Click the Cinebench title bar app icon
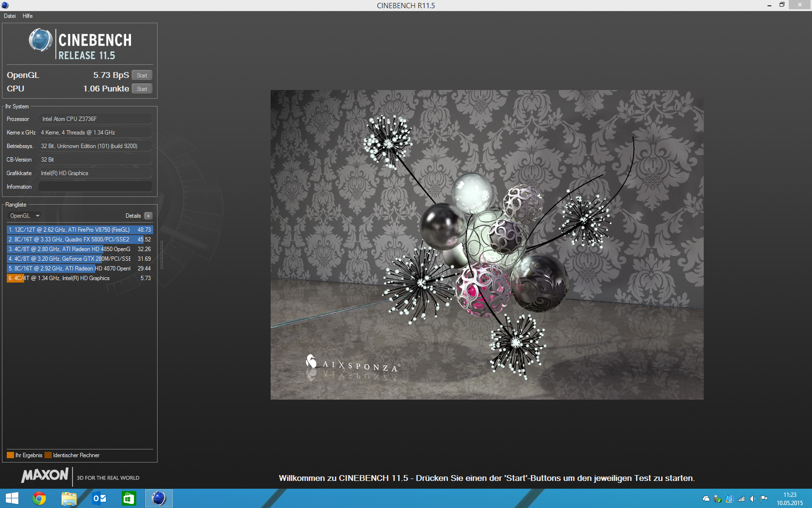Viewport: 812px width, 508px height. (5, 5)
